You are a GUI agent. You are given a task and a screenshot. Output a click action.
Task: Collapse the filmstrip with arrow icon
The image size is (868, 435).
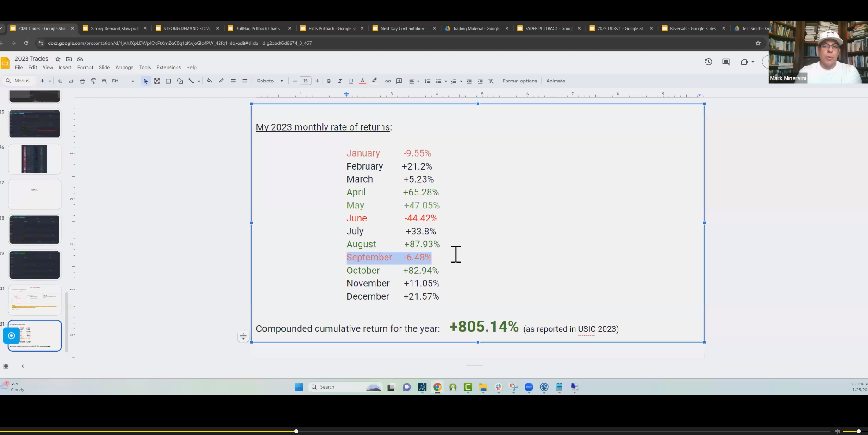[x=23, y=366]
